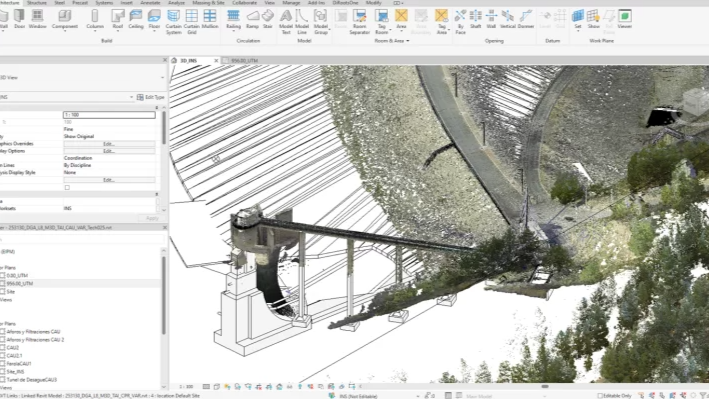This screenshot has width=709, height=399.
Task: Select the Stair tool
Action: click(268, 19)
